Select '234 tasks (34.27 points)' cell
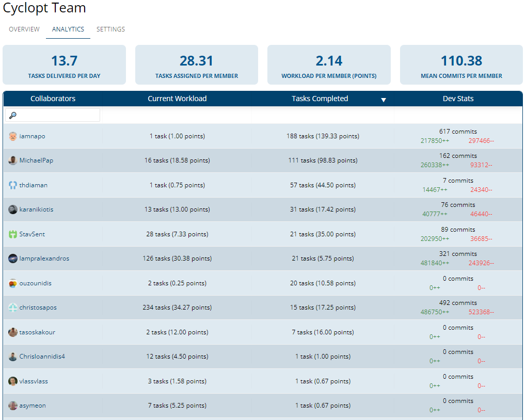526x420 pixels. (x=177, y=308)
